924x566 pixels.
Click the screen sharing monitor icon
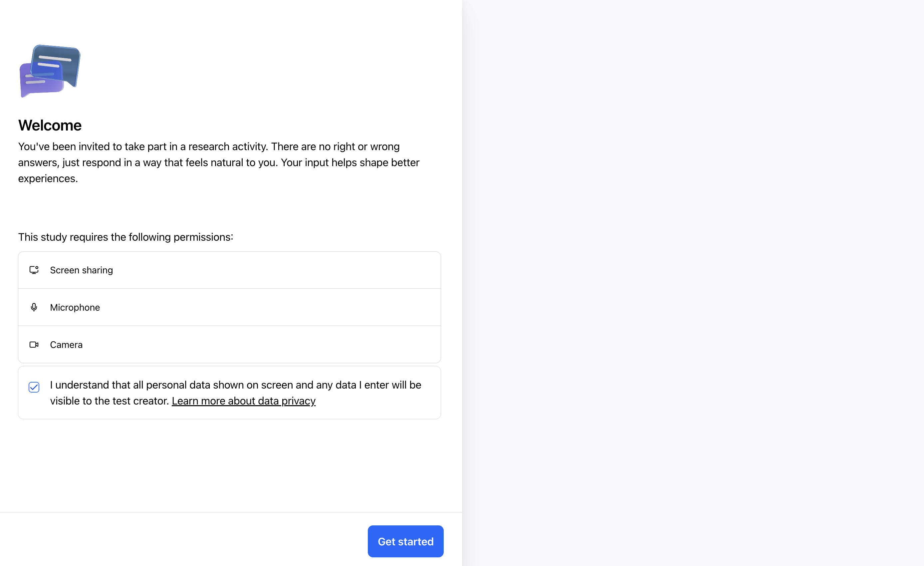point(34,270)
